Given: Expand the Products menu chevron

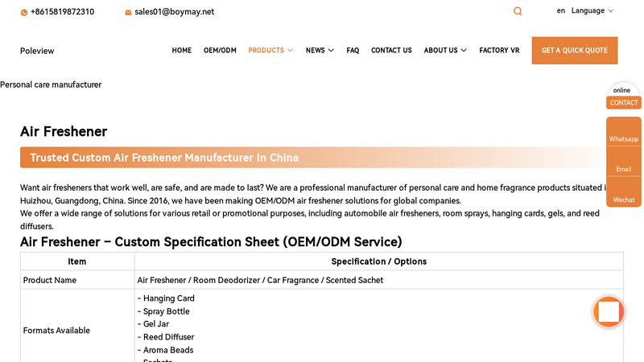Looking at the screenshot, I should (x=291, y=51).
